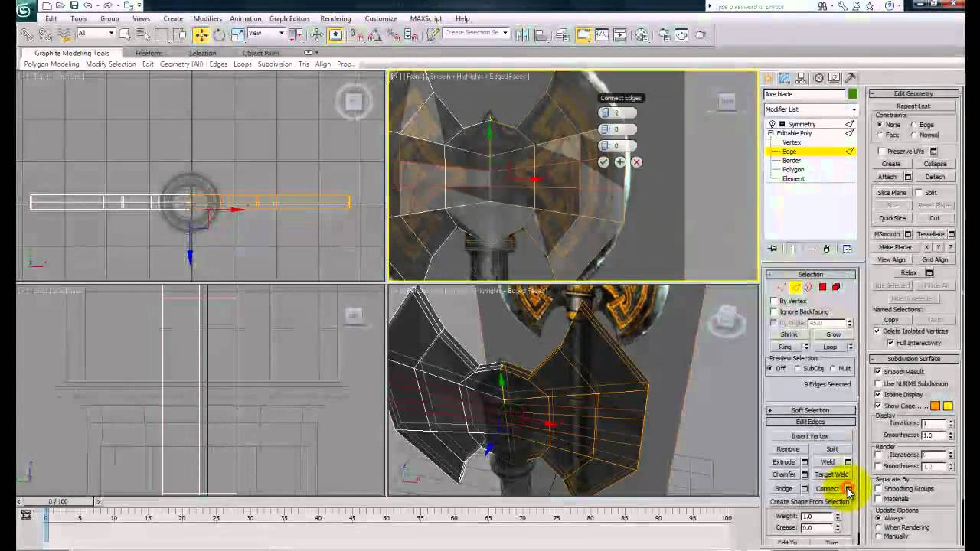Switch to the Hierarchy command panel

pos(802,78)
